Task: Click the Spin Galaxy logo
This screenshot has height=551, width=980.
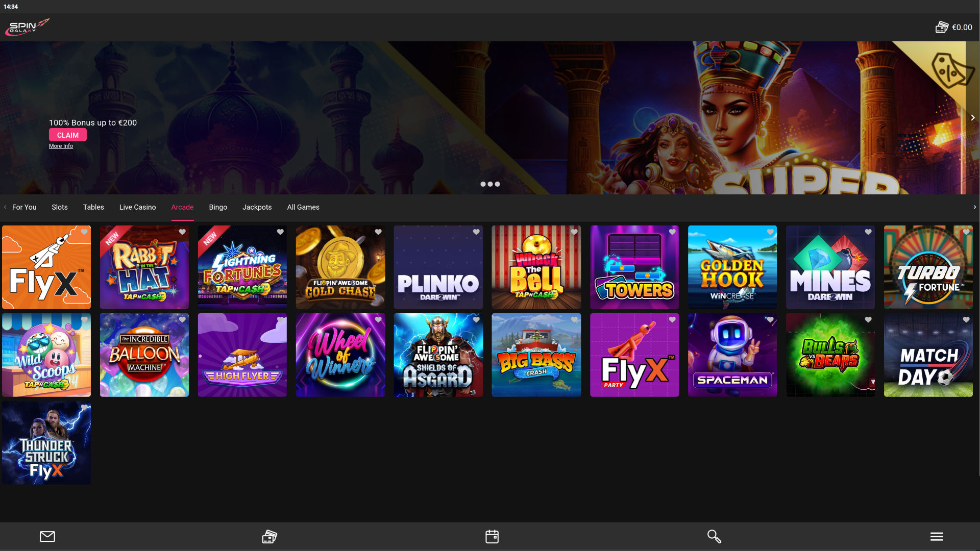Action: [27, 27]
